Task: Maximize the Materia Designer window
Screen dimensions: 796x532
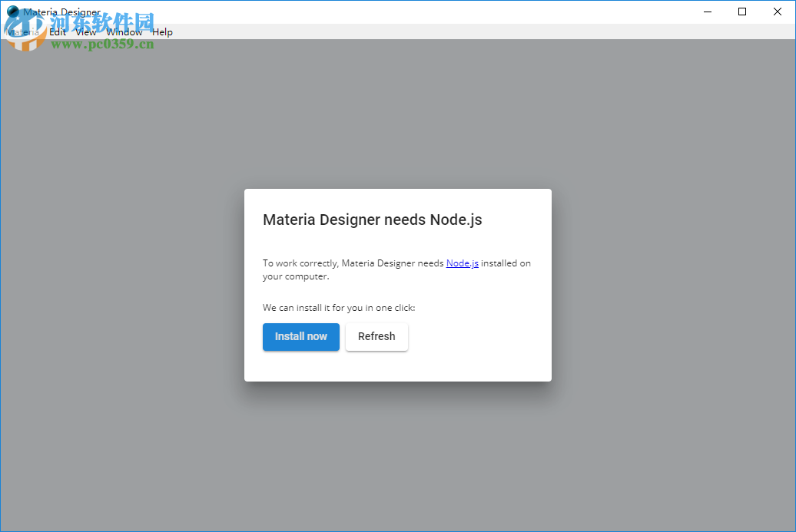Action: click(x=742, y=12)
